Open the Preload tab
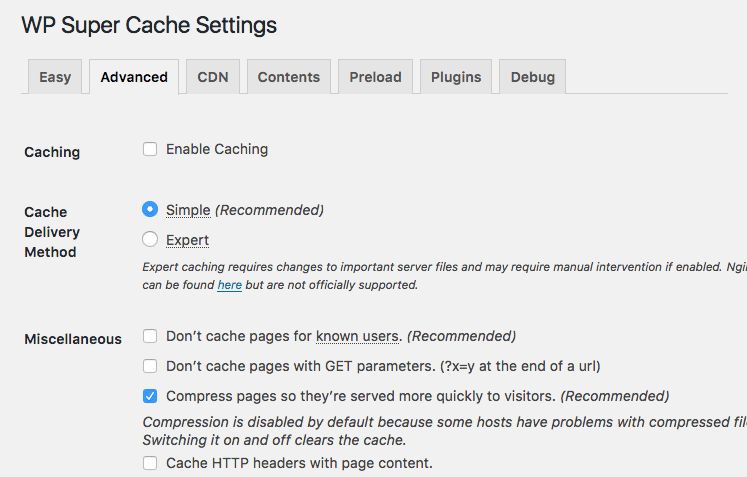This screenshot has width=747, height=477. click(x=375, y=77)
